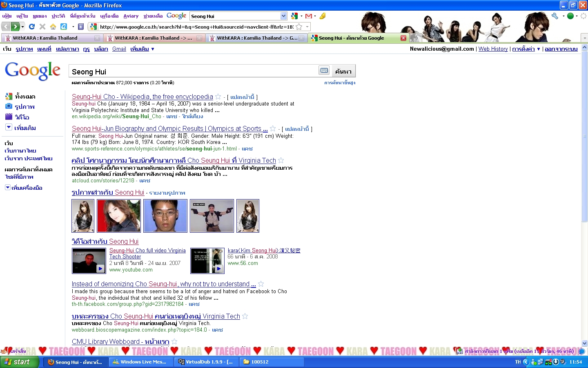The image size is (588, 368).
Task: Click the vertical scrollbar down arrow
Action: (x=585, y=343)
